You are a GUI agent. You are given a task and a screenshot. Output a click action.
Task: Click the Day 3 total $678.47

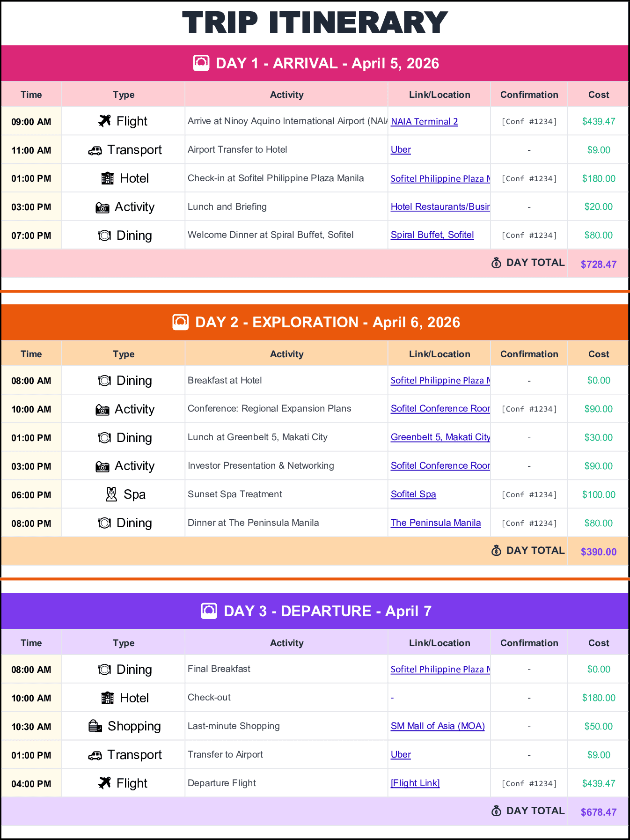pos(599,812)
